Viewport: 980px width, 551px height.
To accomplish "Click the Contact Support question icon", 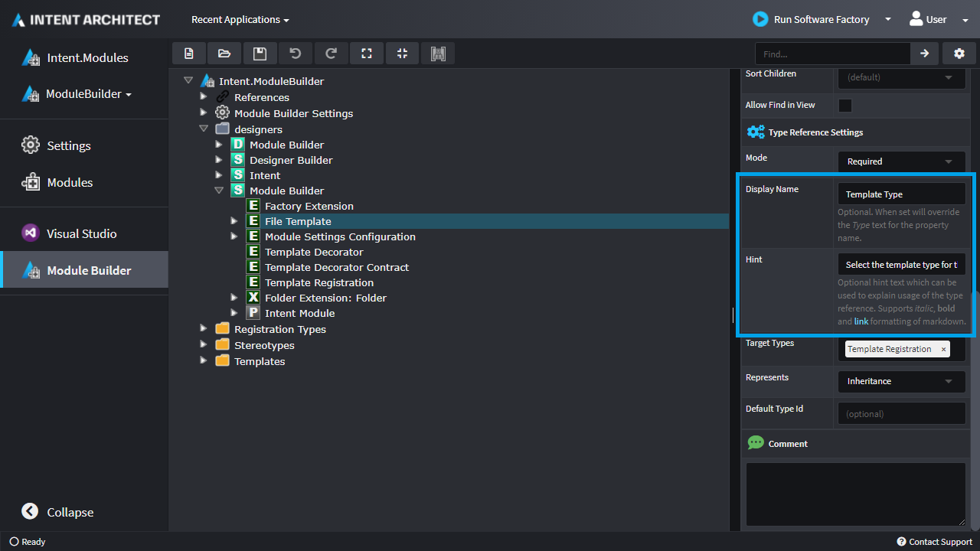I will [x=901, y=542].
